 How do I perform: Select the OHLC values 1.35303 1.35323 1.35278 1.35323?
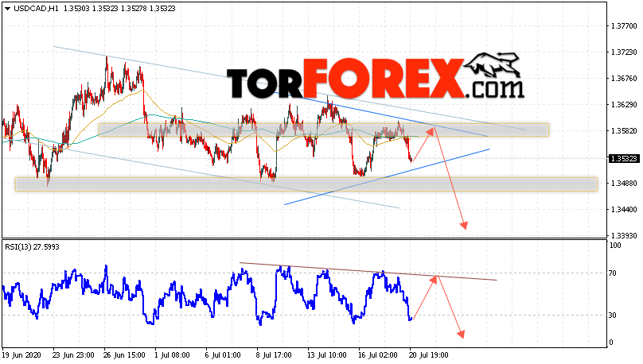pos(119,8)
